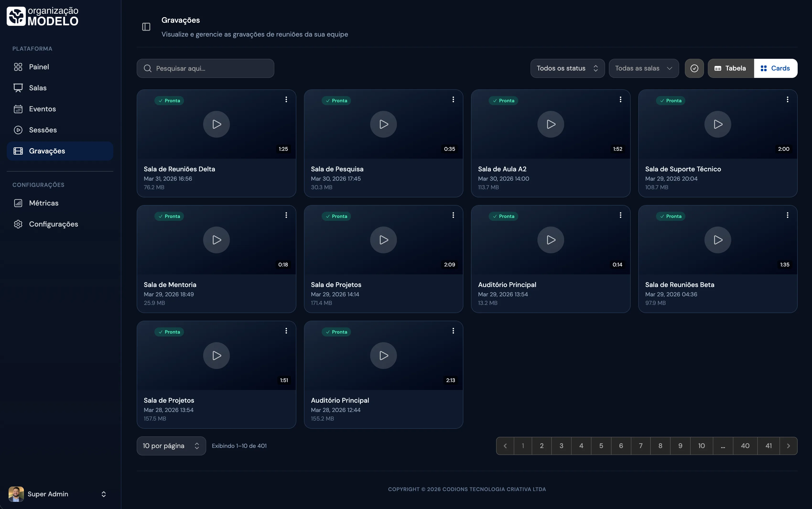Toggle selection mode with check circle button
Image resolution: width=812 pixels, height=509 pixels.
tap(694, 68)
